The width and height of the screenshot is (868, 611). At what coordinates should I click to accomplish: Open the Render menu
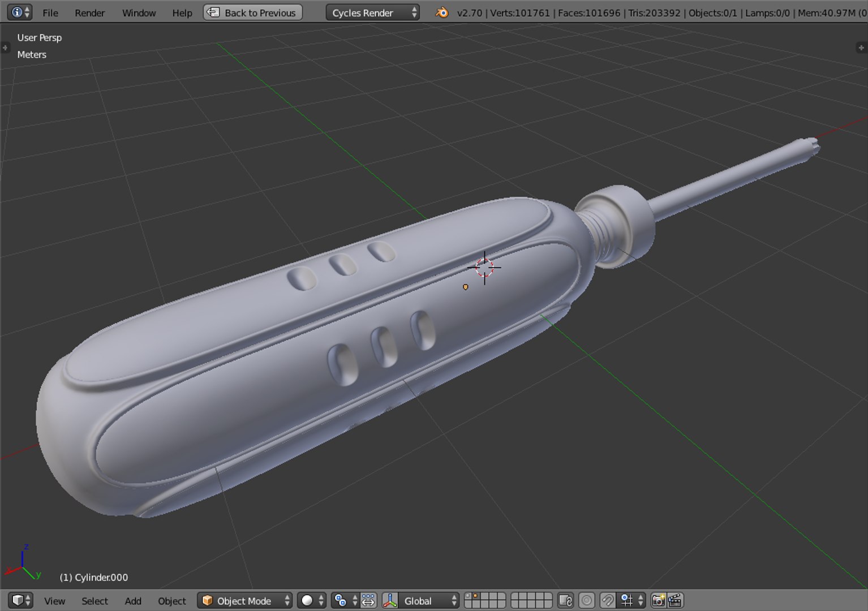pos(89,12)
